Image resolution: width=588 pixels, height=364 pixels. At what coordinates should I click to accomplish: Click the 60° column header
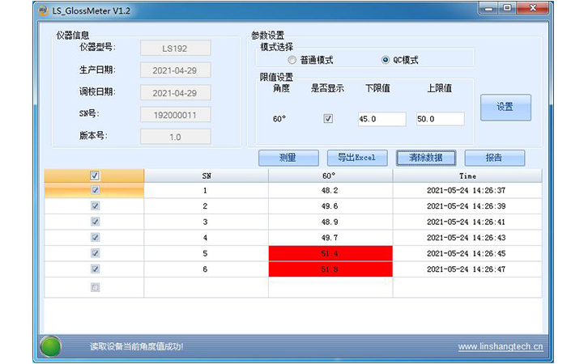coord(330,176)
